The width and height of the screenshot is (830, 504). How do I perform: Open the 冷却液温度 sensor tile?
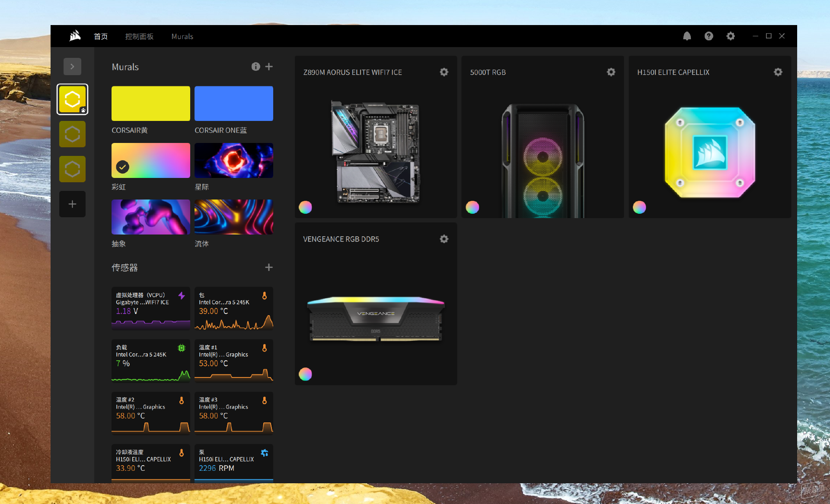(x=150, y=463)
